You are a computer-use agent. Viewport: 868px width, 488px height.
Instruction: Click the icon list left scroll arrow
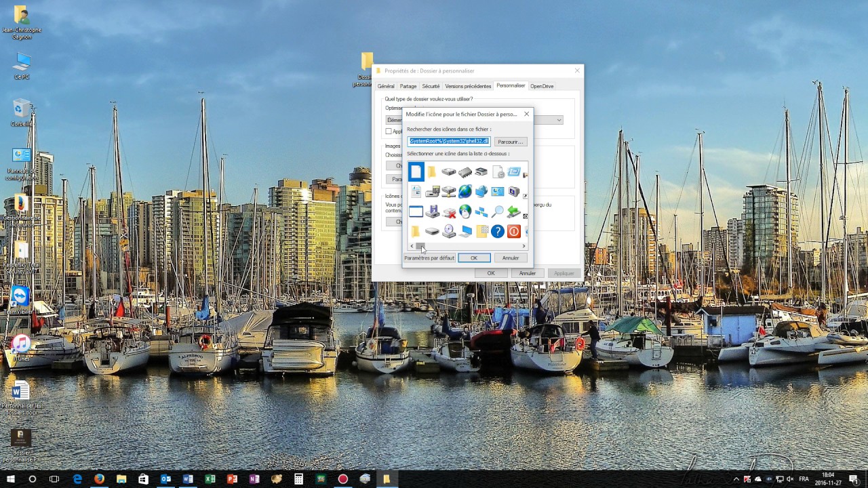[x=412, y=246]
